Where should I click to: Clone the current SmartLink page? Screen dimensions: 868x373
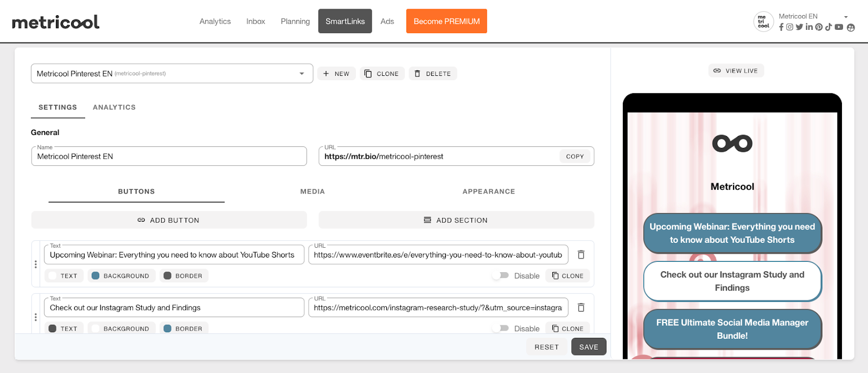382,74
